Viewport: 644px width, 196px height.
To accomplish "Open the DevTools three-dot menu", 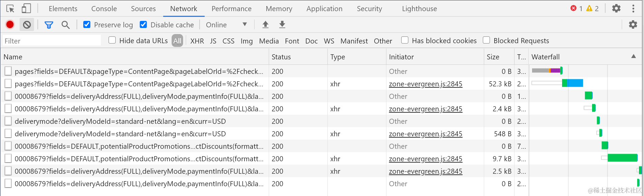I will (633, 8).
